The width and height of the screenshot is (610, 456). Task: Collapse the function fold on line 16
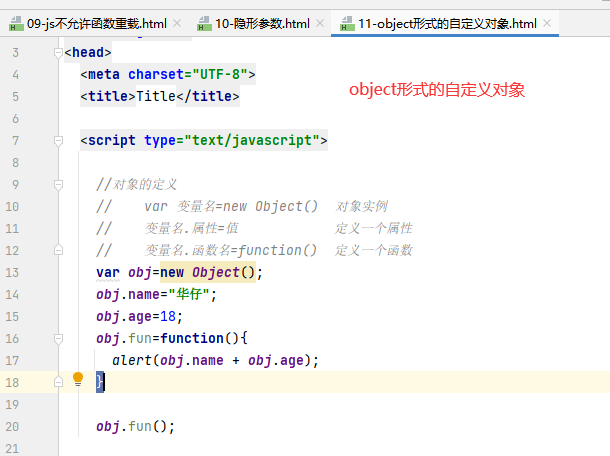pos(58,338)
